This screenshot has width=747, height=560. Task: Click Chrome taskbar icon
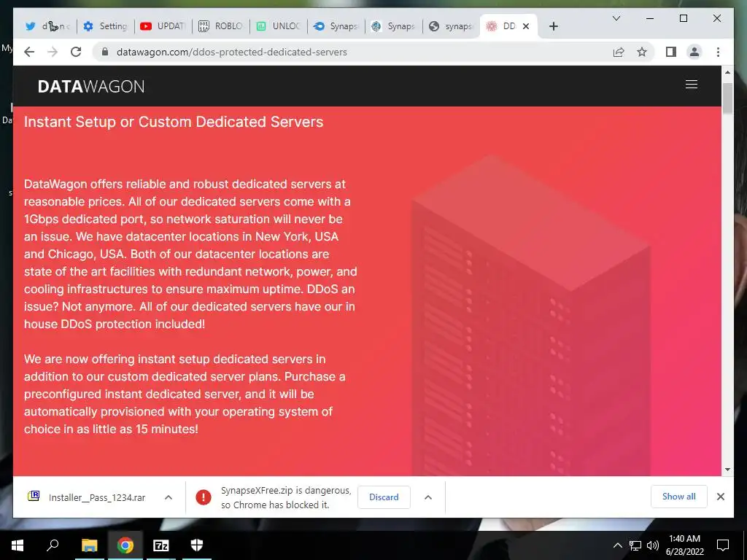[125, 545]
